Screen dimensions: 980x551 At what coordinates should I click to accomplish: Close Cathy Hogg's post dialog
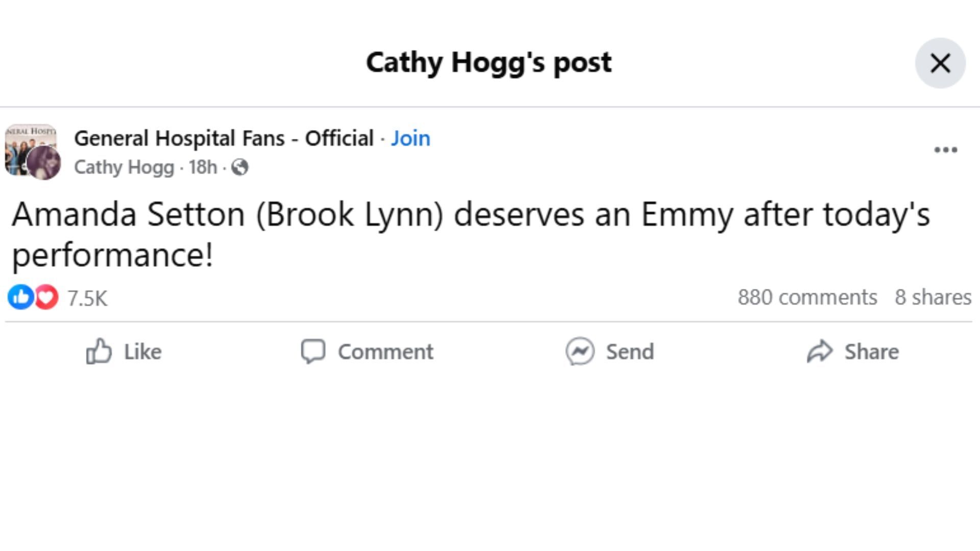click(x=940, y=63)
